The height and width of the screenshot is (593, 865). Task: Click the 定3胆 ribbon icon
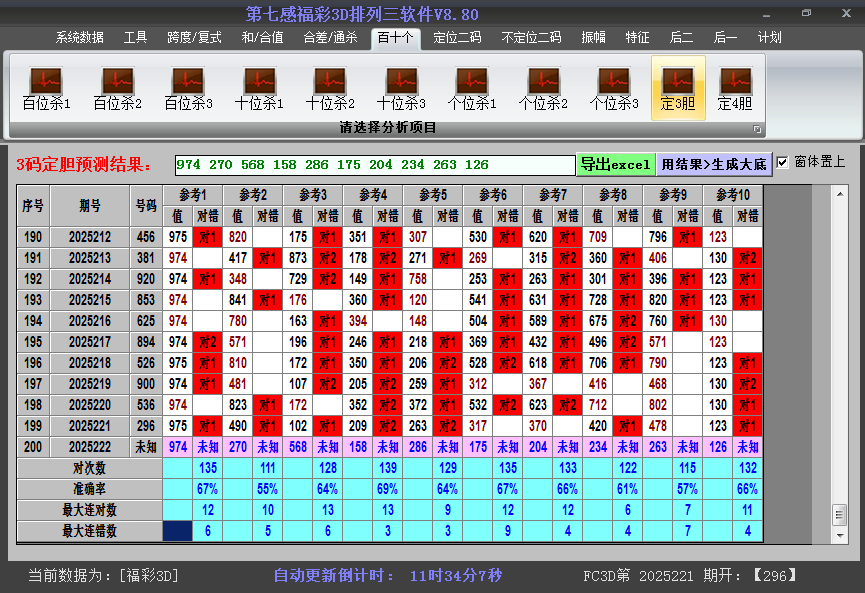678,88
